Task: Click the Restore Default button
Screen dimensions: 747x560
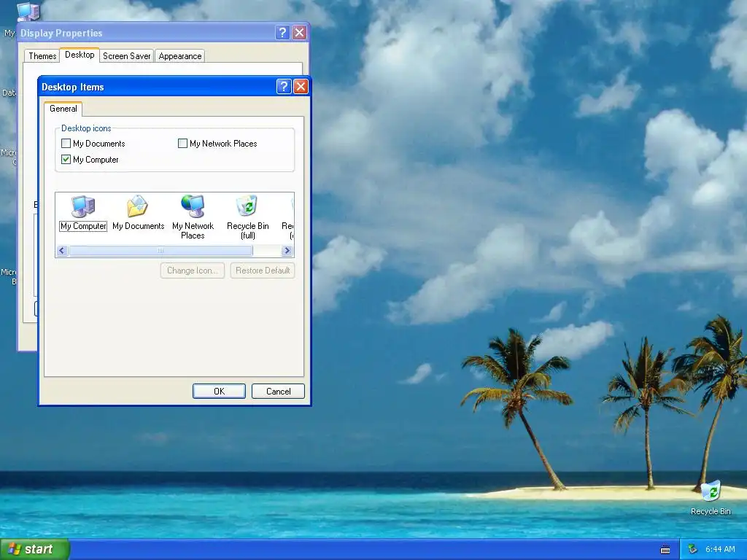Action: pyautogui.click(x=263, y=271)
